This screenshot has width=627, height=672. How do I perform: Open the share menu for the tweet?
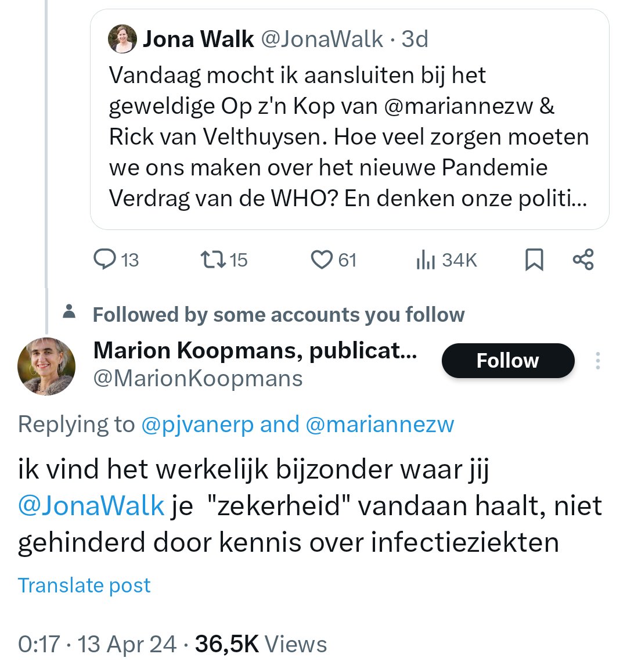(x=582, y=260)
